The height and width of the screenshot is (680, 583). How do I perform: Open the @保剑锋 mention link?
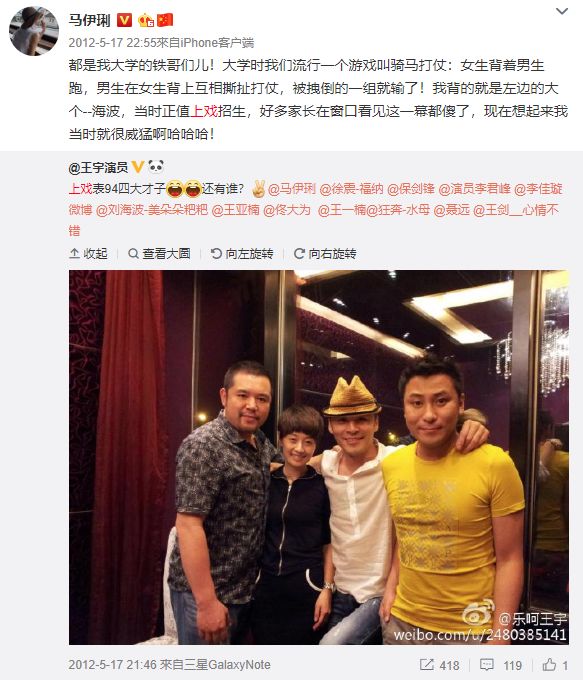click(410, 189)
